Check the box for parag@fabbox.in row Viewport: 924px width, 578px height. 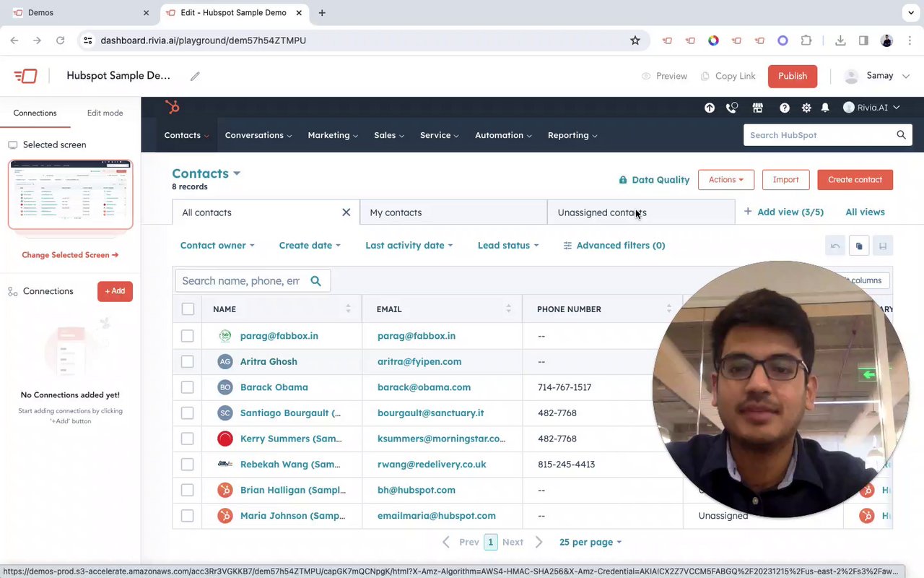pyautogui.click(x=188, y=336)
